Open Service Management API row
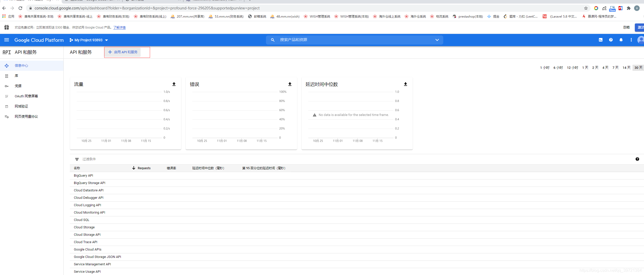 pos(357,264)
